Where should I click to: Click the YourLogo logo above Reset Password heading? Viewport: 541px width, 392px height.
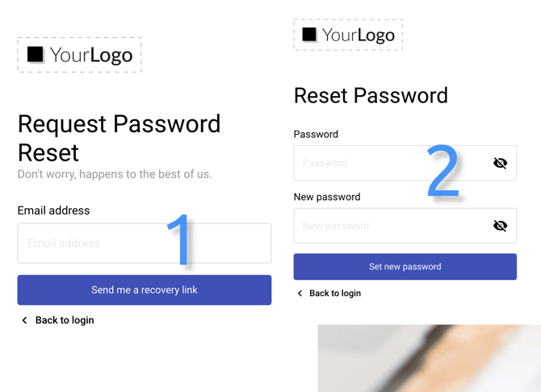pos(348,35)
